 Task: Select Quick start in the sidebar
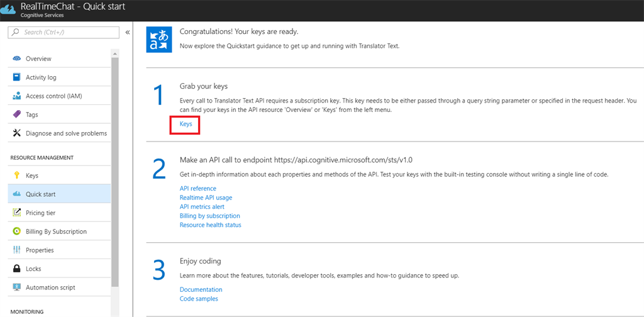40,194
